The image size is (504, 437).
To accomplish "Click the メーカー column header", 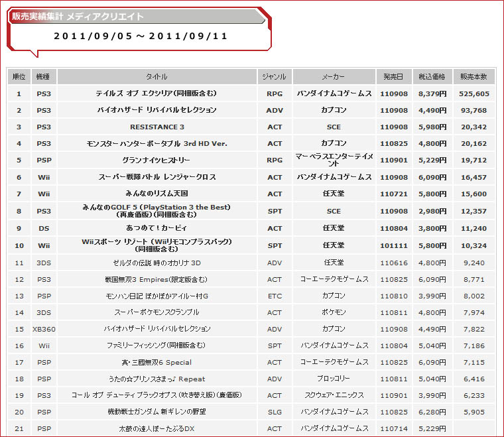I will 334,76.
